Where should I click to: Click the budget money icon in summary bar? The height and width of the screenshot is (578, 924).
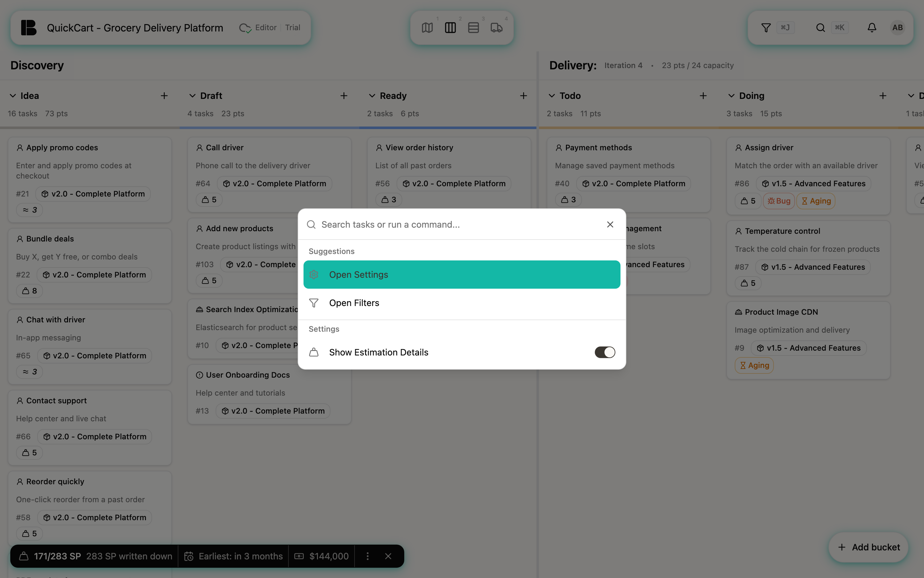click(299, 556)
